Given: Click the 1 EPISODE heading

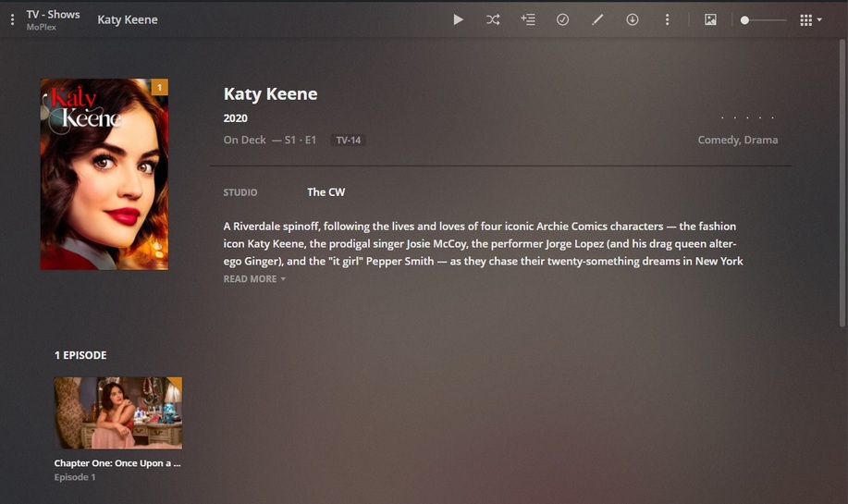Looking at the screenshot, I should click(80, 355).
